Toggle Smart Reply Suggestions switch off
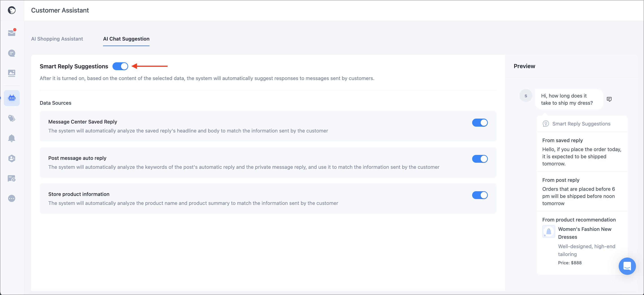The image size is (644, 295). coord(120,66)
